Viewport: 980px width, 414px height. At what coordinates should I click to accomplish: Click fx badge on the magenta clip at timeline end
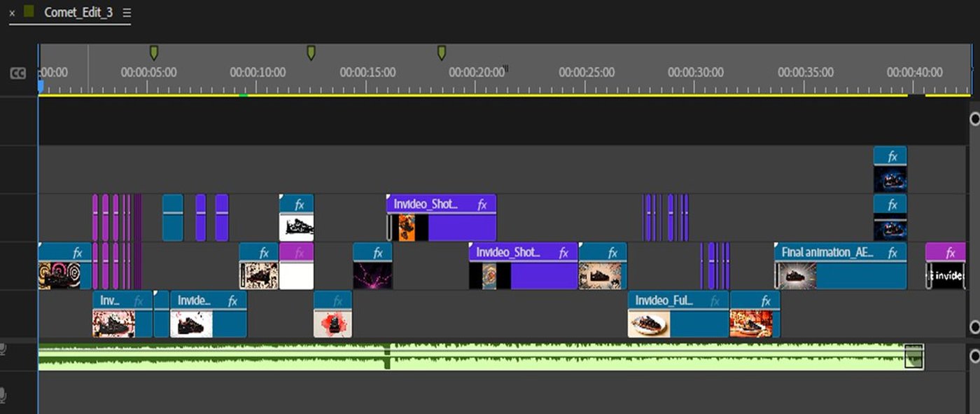coord(950,253)
